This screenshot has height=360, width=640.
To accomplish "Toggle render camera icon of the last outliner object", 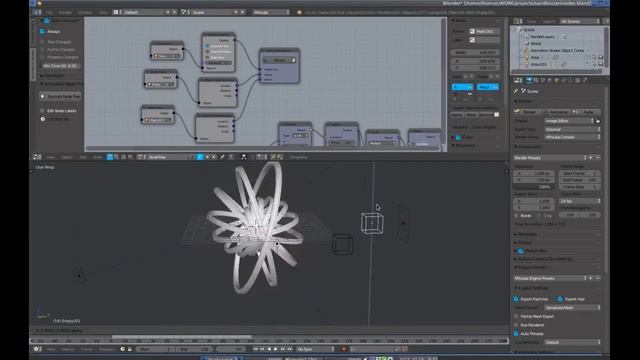I will (601, 64).
